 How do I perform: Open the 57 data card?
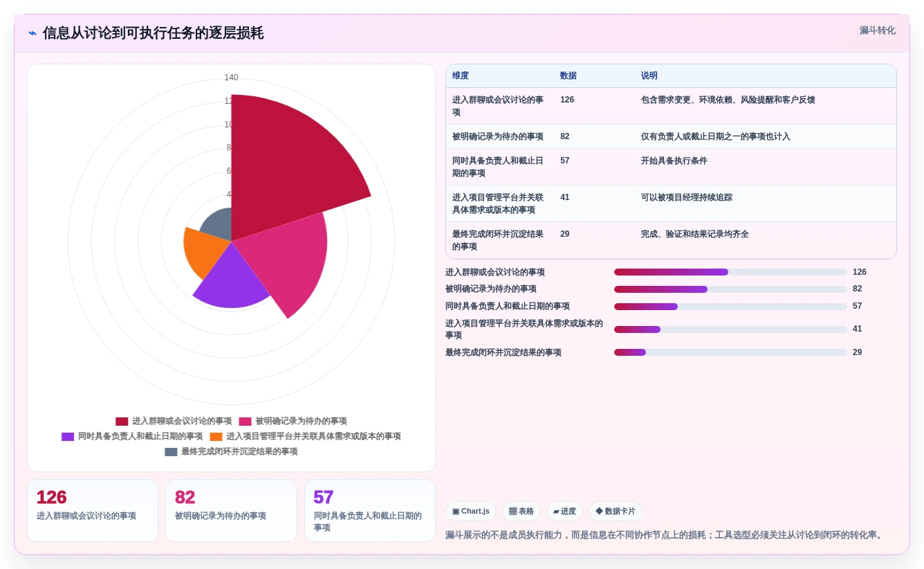[x=370, y=510]
